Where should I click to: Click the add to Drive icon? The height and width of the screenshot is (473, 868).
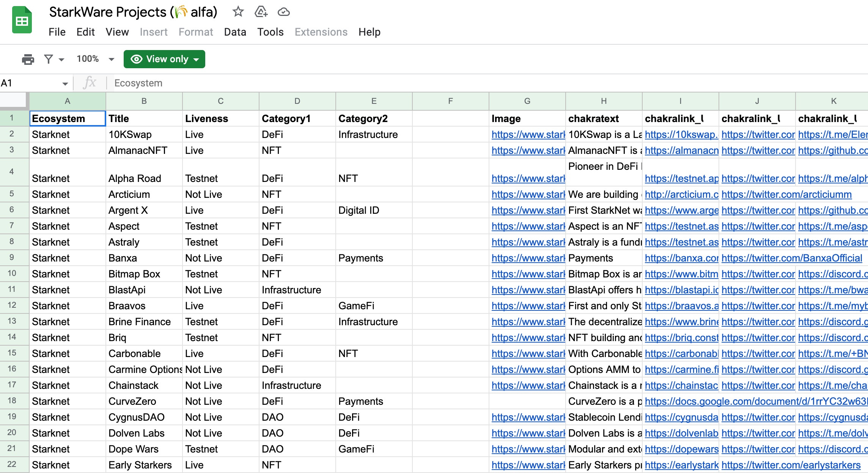261,12
